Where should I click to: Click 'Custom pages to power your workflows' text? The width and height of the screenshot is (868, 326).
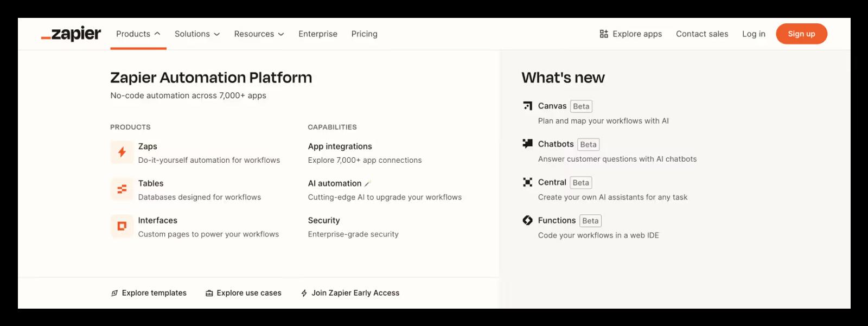pyautogui.click(x=209, y=234)
